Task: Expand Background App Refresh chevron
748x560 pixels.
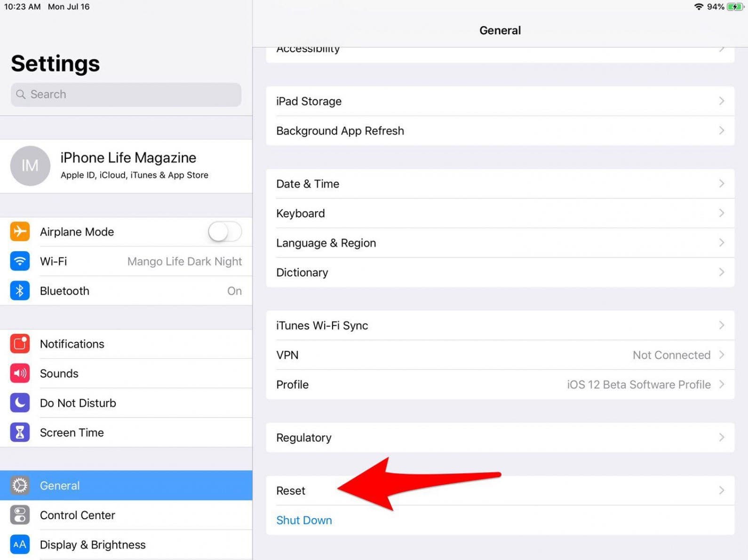Action: click(x=722, y=130)
